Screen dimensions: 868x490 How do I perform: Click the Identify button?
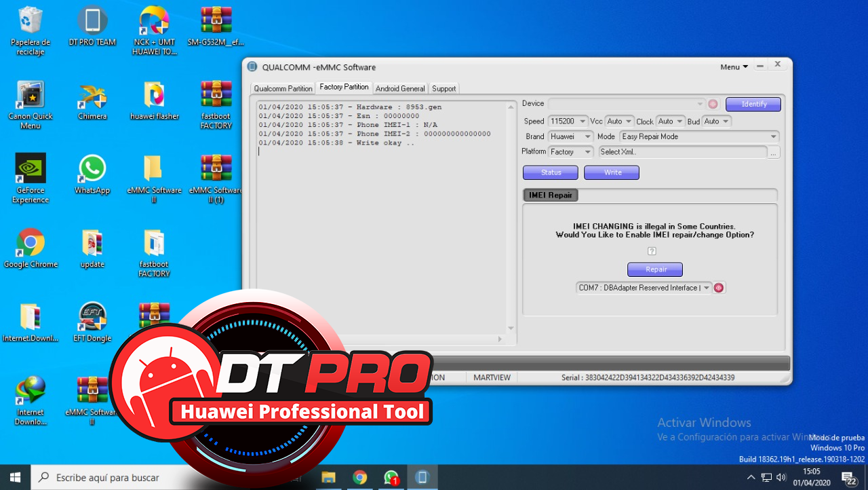[x=753, y=104]
